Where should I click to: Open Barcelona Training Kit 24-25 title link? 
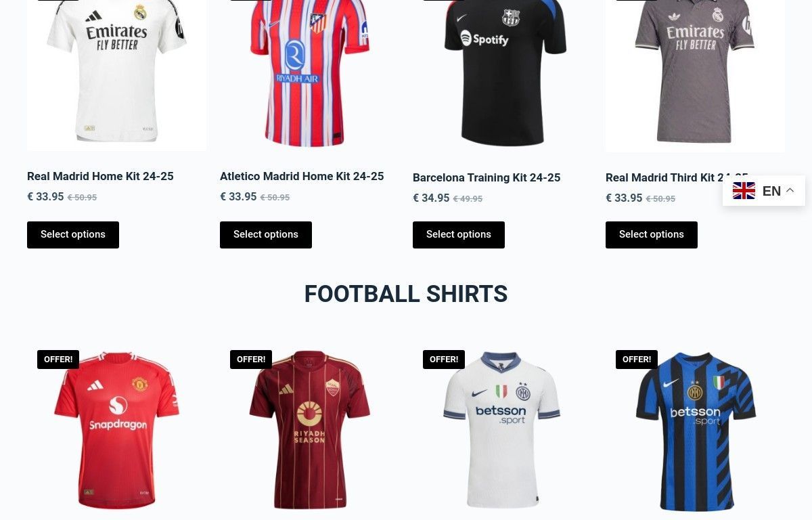point(487,177)
